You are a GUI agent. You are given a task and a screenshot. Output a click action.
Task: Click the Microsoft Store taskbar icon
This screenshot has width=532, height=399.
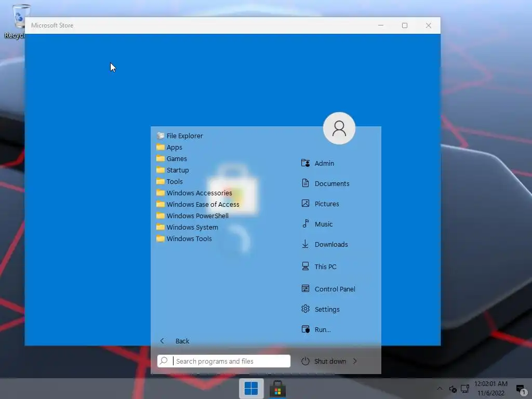point(277,389)
